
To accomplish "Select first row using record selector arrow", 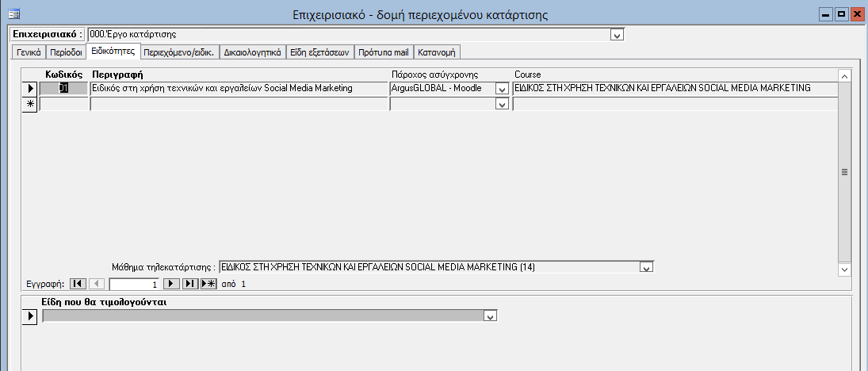I will click(29, 89).
